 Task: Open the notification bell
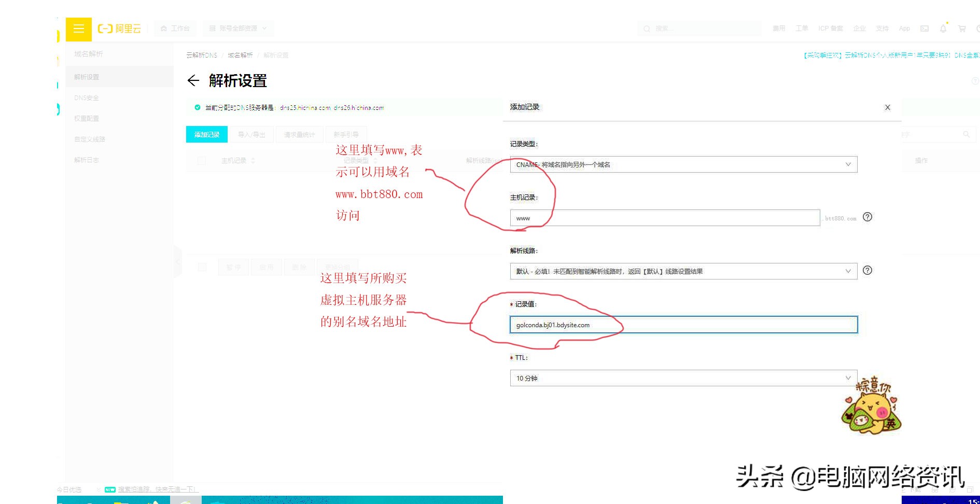coord(943,29)
